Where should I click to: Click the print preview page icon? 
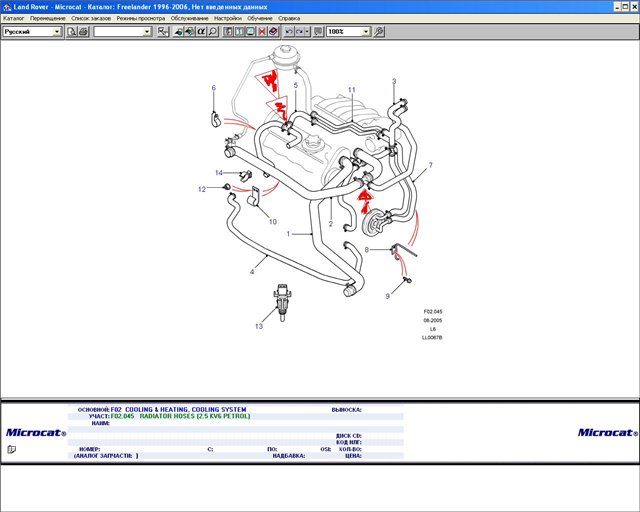72,32
